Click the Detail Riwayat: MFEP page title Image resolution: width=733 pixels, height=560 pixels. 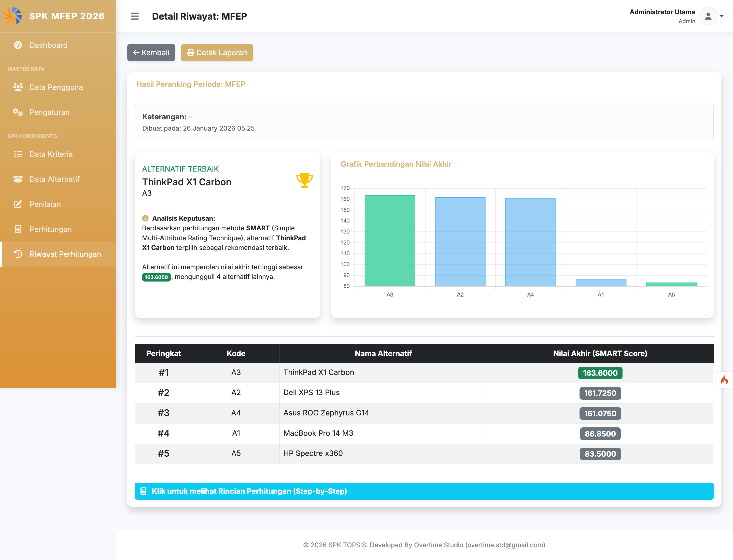tap(199, 16)
